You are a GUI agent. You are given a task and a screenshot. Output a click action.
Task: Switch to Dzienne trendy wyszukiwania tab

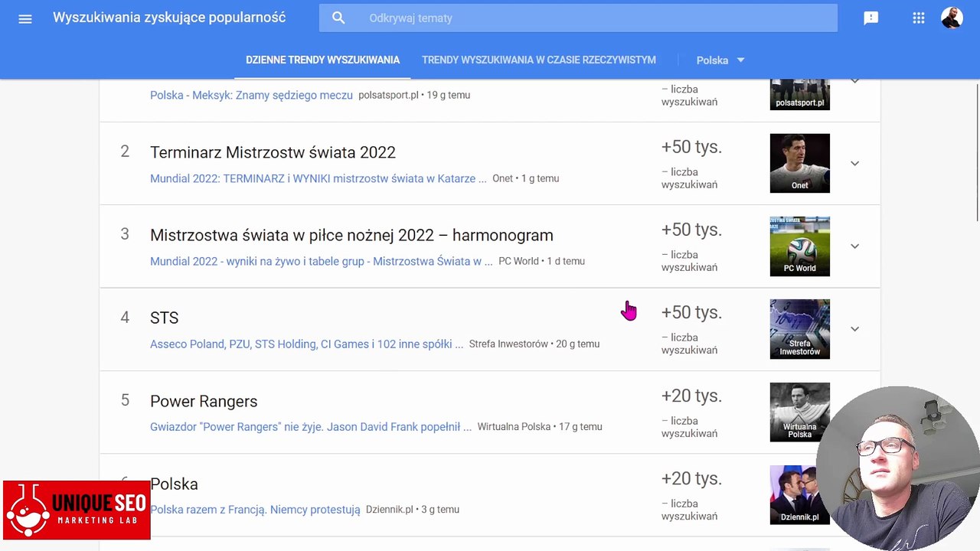point(322,60)
